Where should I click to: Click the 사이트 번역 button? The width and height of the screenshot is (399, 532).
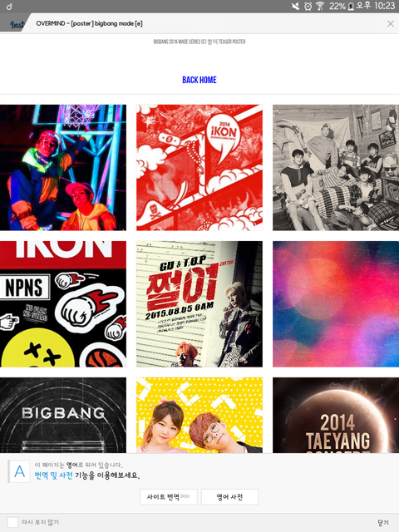click(169, 497)
